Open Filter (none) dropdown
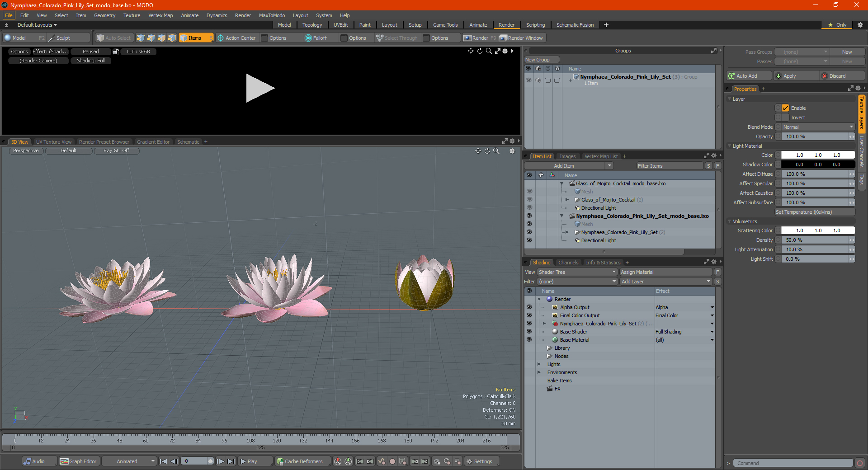The width and height of the screenshot is (868, 470). pos(577,282)
